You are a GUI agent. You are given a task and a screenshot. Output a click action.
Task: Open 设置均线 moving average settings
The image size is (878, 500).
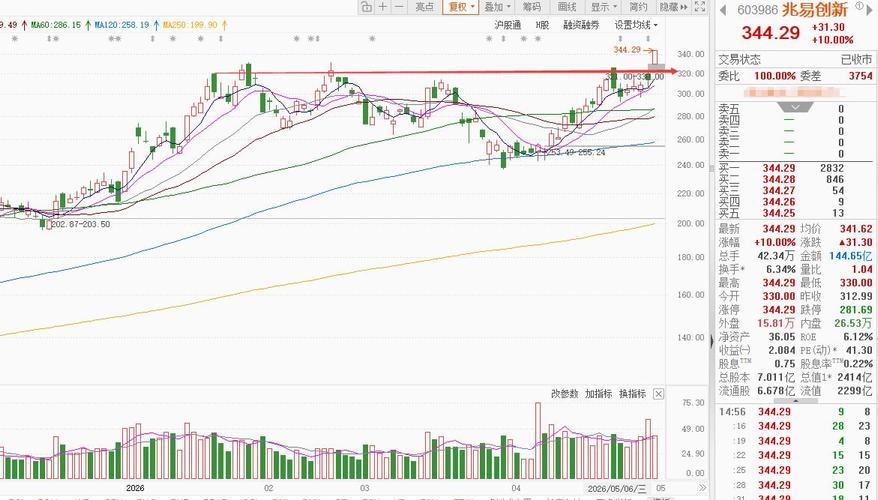tap(636, 25)
